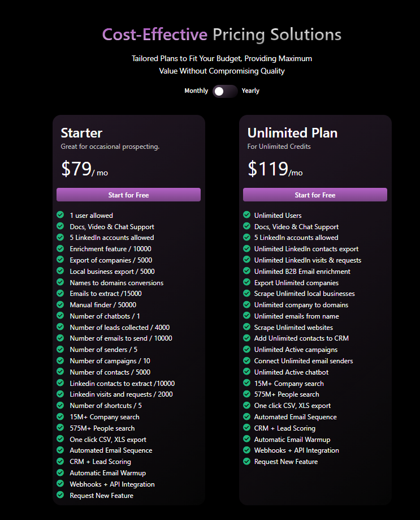Click the $79/mo price text
This screenshot has width=420, height=520.
tap(84, 169)
